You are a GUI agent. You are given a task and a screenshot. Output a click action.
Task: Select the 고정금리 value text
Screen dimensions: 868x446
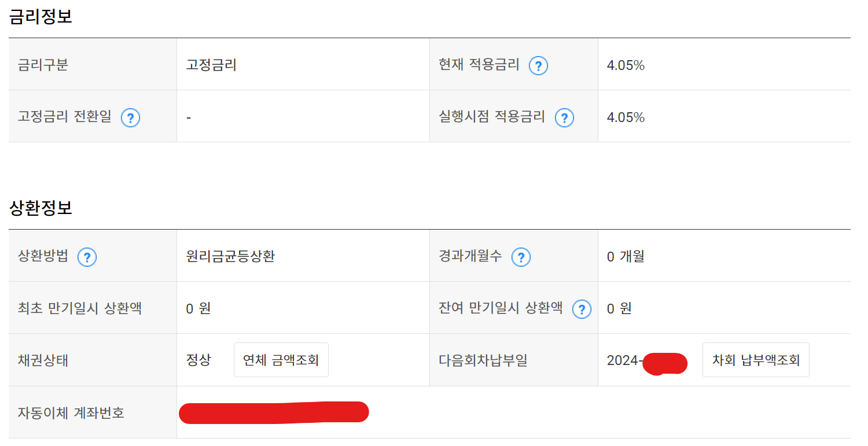211,65
